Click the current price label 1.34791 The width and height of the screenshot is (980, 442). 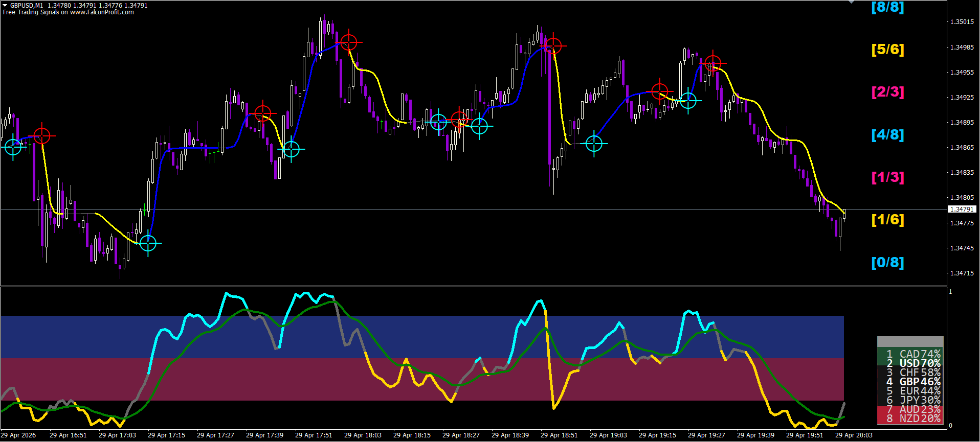pyautogui.click(x=962, y=210)
